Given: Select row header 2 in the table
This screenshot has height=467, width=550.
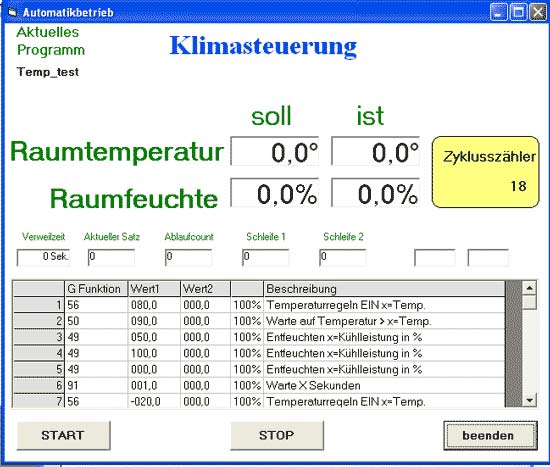Looking at the screenshot, I should pos(39,321).
